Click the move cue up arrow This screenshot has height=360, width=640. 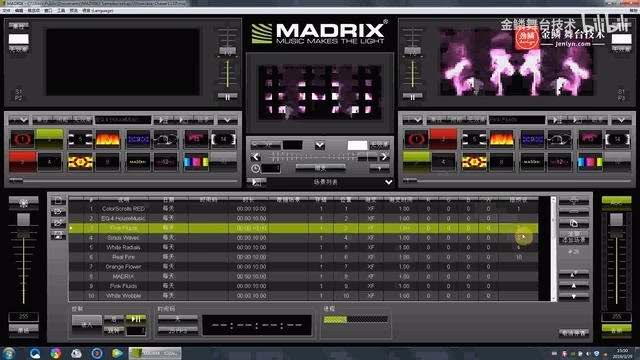tap(573, 285)
